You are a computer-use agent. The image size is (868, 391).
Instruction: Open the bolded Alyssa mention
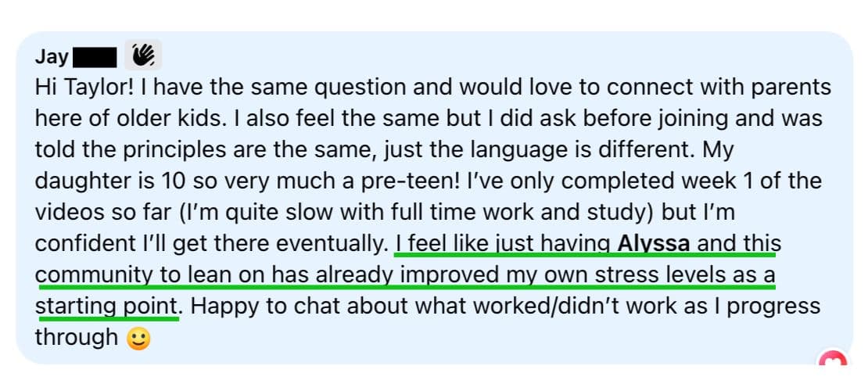(653, 244)
